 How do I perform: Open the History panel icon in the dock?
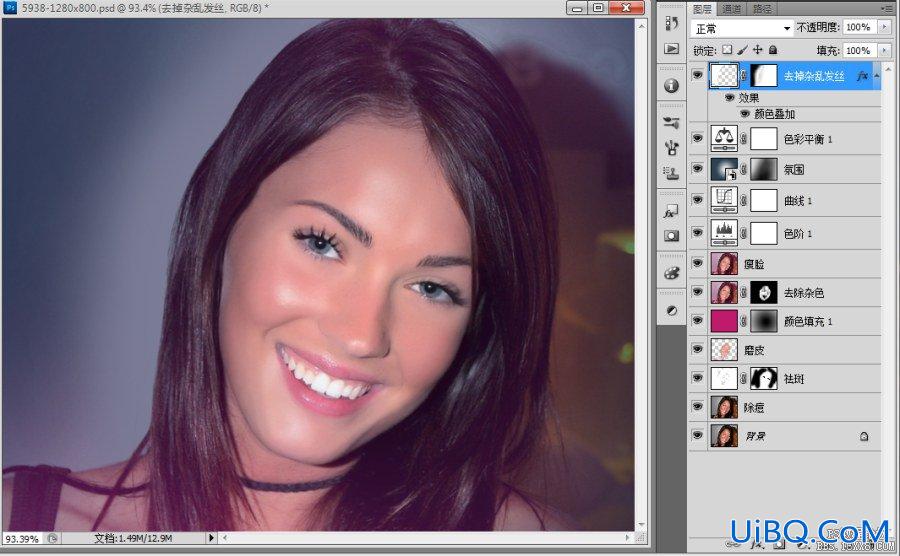point(672,23)
